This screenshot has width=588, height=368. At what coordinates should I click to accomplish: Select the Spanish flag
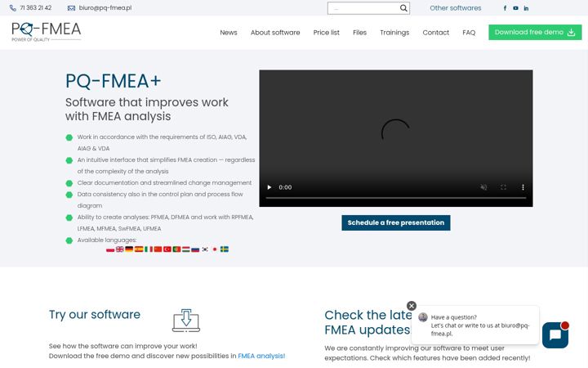pyautogui.click(x=139, y=249)
